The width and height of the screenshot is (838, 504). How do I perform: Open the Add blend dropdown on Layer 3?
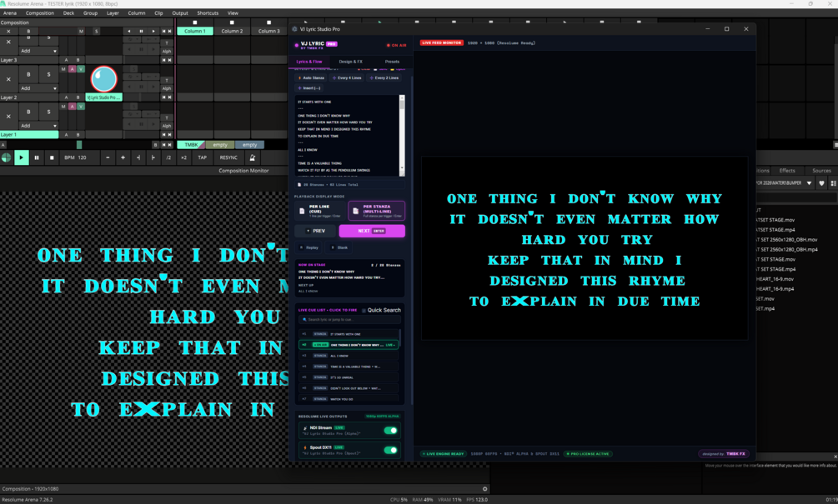tap(38, 51)
